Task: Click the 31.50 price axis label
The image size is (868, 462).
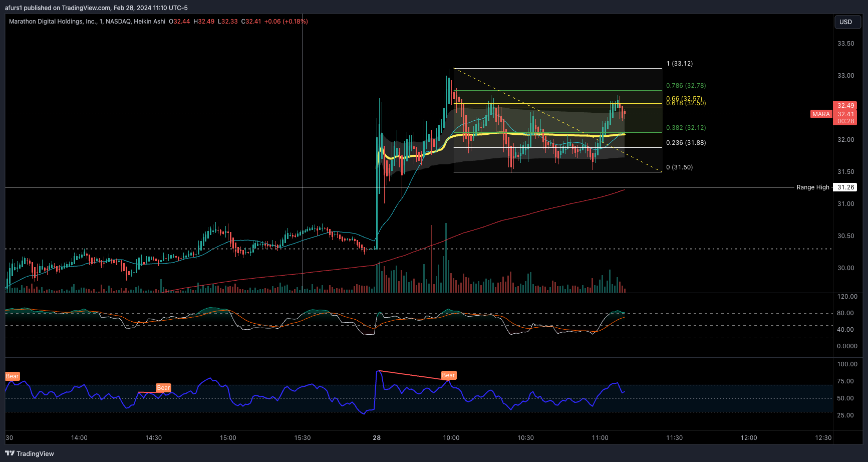Action: [846, 172]
